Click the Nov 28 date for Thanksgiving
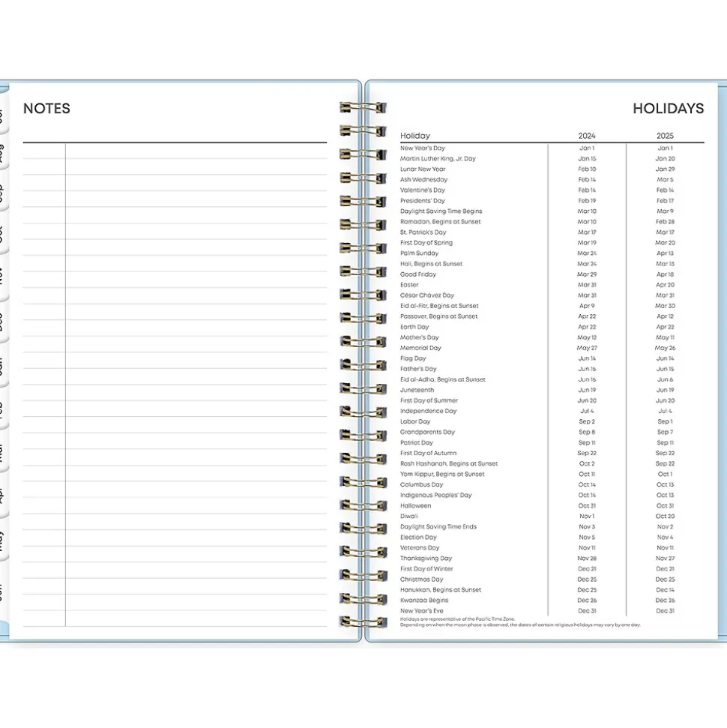 click(x=587, y=559)
